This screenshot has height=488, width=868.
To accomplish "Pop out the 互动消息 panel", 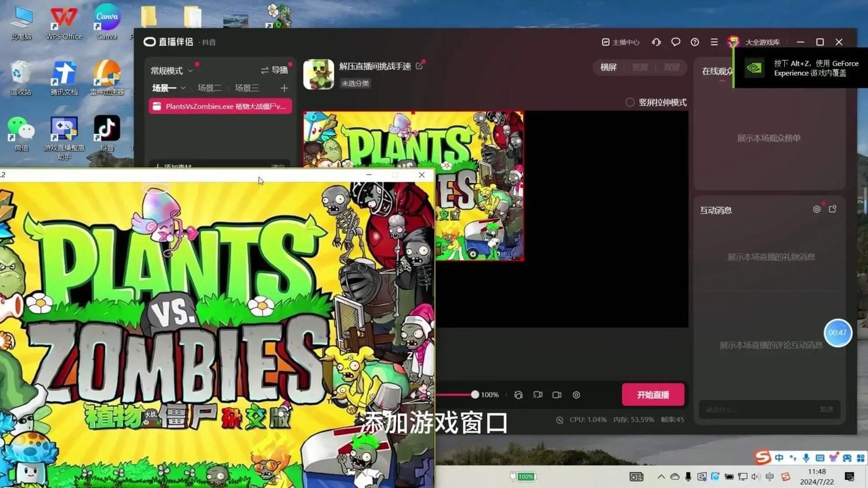I will click(833, 209).
